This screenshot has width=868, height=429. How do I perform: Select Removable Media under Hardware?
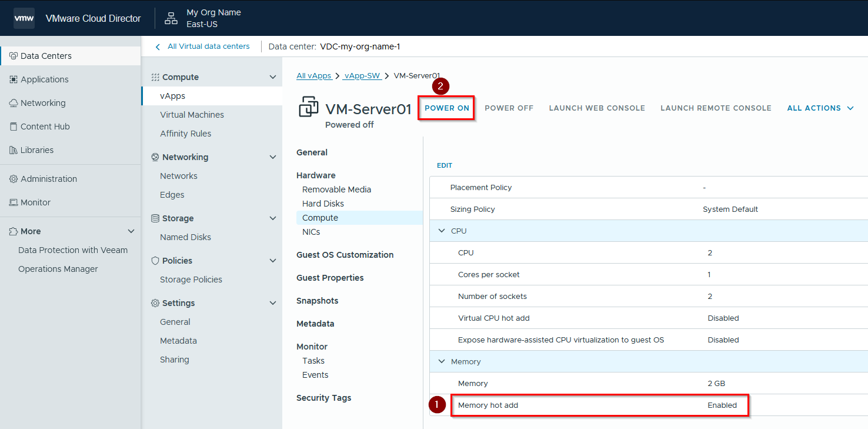(336, 189)
